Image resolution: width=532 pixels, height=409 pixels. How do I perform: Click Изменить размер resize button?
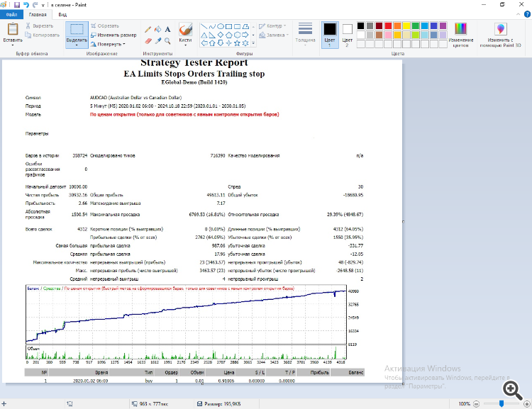113,35
